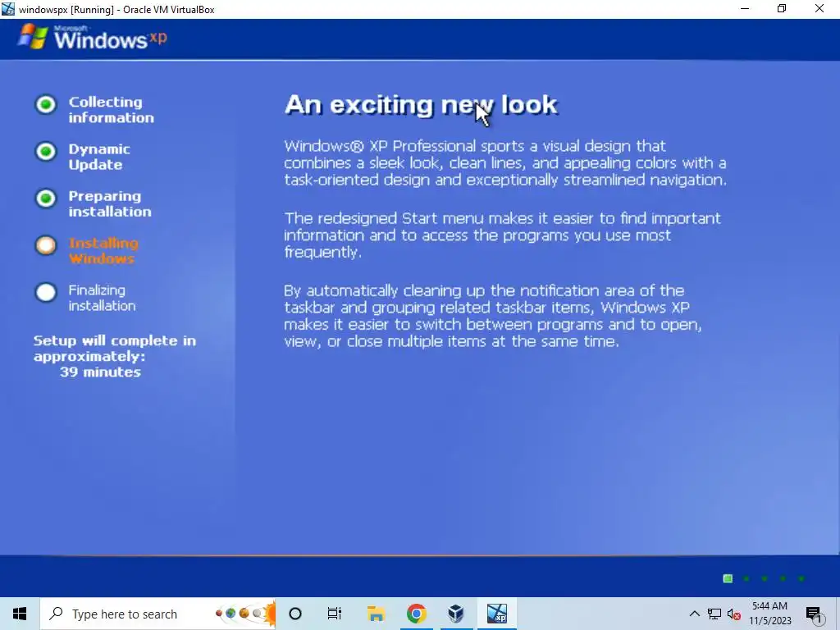840x630 pixels.
Task: Open Cortana circle icon in taskbar
Action: [x=295, y=614]
